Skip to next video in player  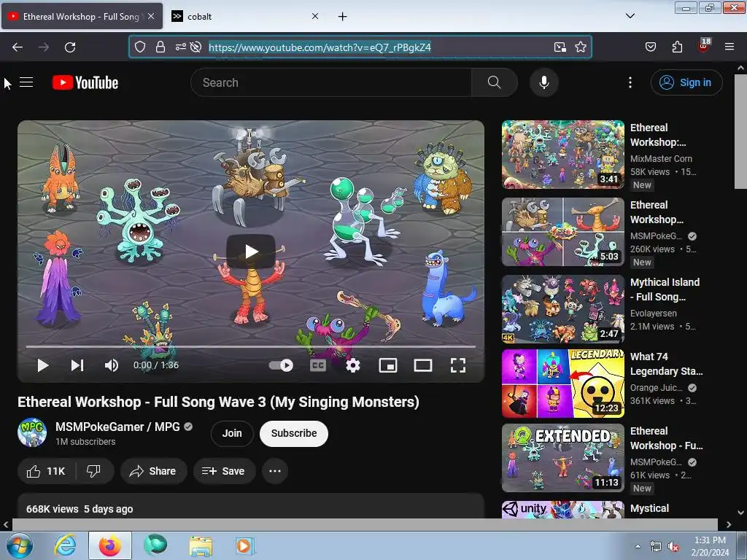77,365
